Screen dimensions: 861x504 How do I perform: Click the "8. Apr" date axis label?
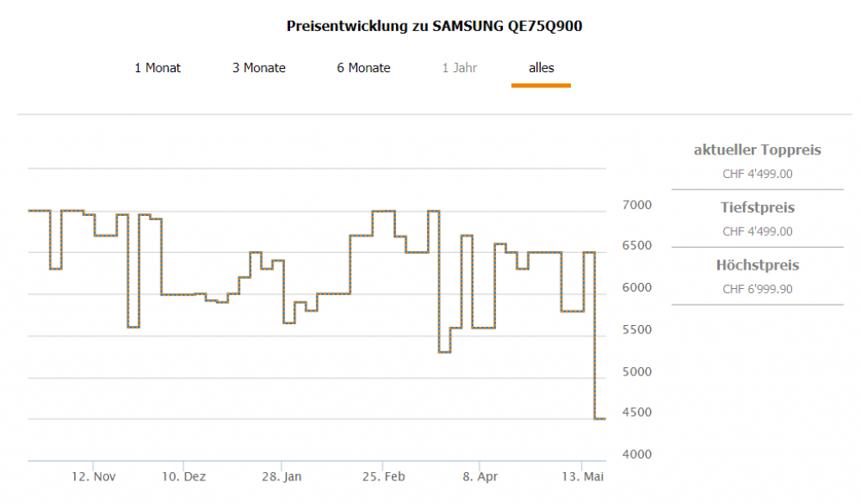tap(479, 477)
